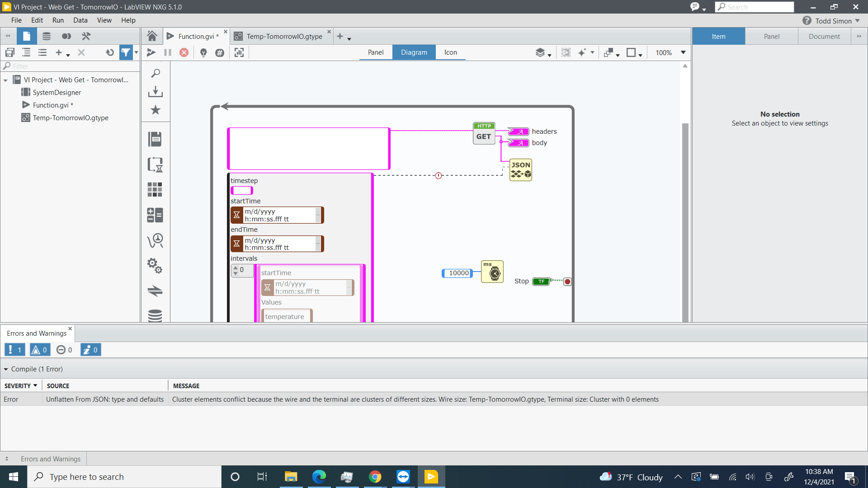Screen dimensions: 868x488
Task: Open the zoom 100% dropdown arrow
Action: point(683,52)
